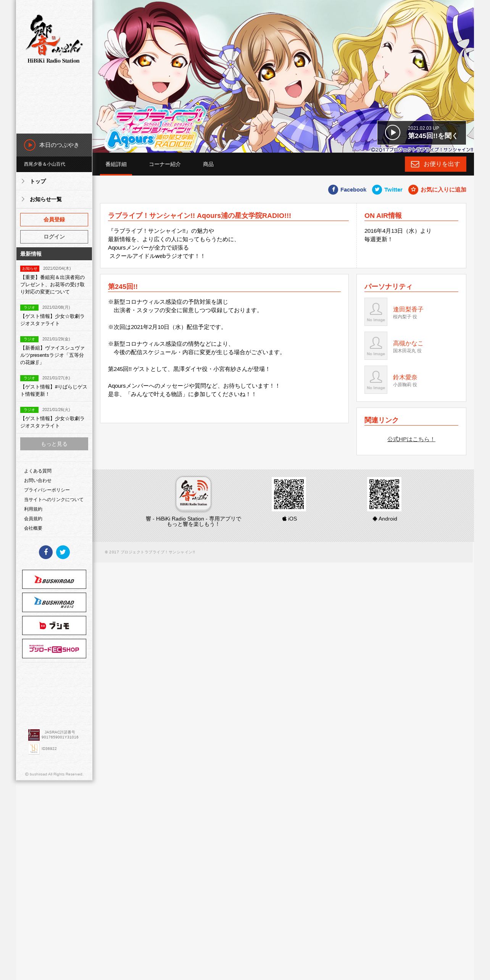This screenshot has height=980, width=490.
Task: Open 公式HPはこちら！ link
Action: coord(411,439)
